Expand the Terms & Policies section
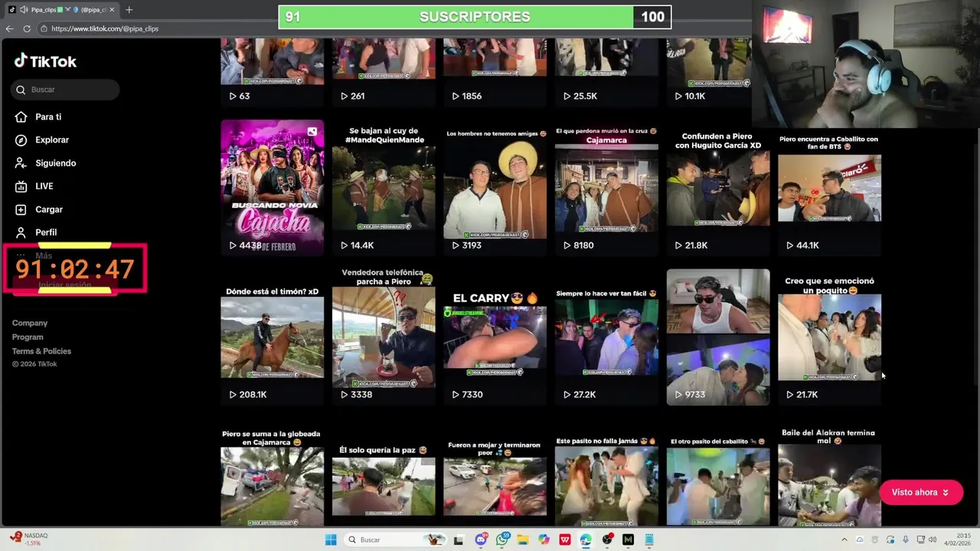 41,351
